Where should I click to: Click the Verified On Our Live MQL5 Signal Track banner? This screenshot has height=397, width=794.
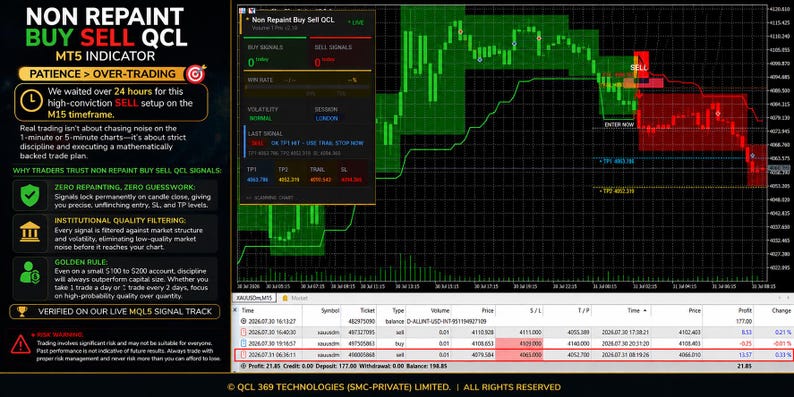114,311
